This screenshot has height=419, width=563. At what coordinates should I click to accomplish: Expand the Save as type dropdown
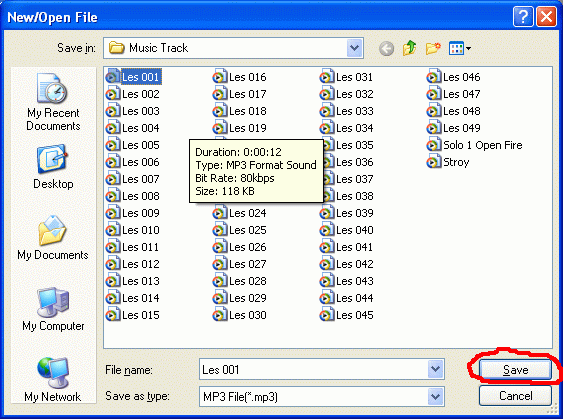point(436,397)
